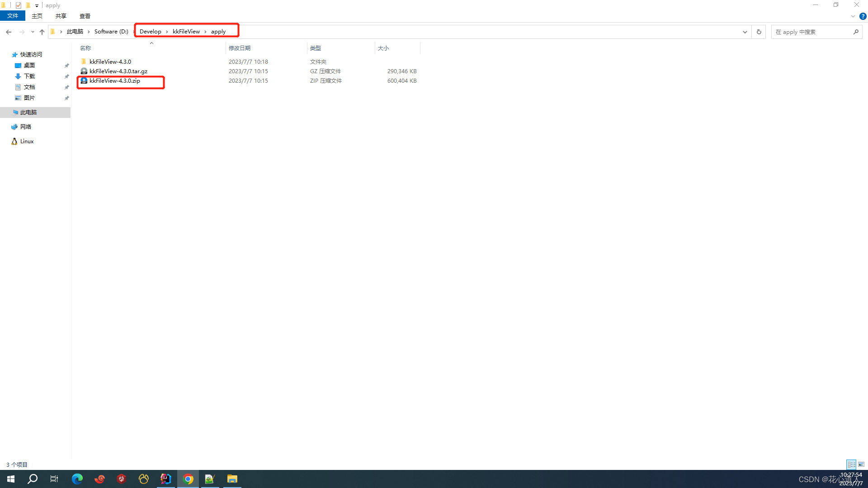Screen dimensions: 868x488
Task: Navigate to kkFileView in breadcrumb
Action: point(186,32)
